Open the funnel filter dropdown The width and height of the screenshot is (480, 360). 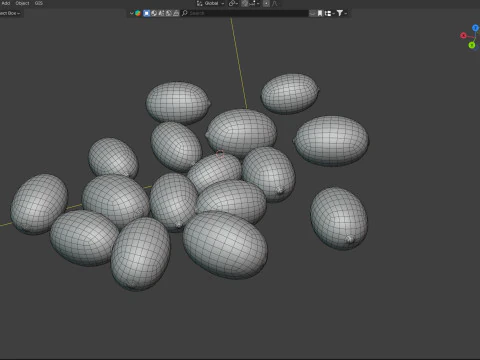coord(342,13)
